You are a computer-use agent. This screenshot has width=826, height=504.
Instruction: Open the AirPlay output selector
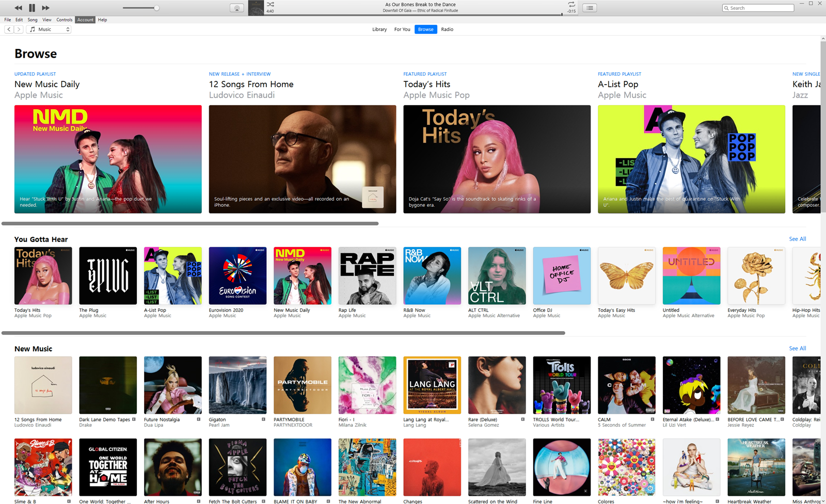click(236, 8)
